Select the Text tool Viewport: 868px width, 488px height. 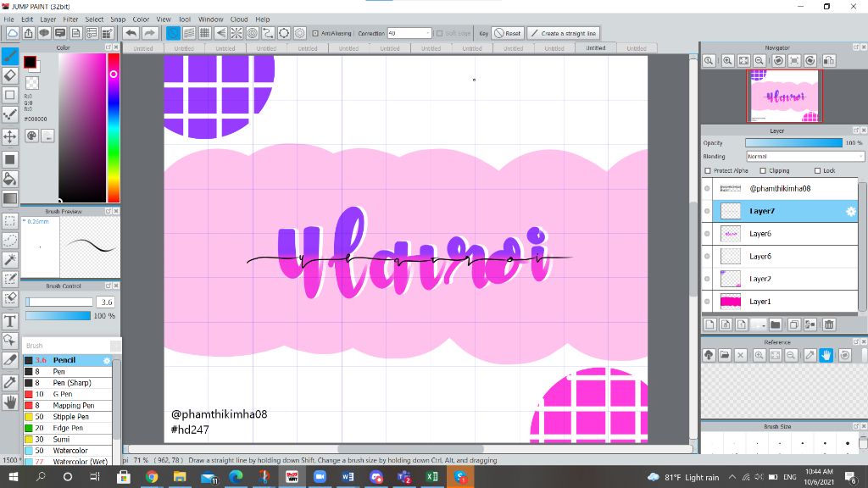(10, 321)
